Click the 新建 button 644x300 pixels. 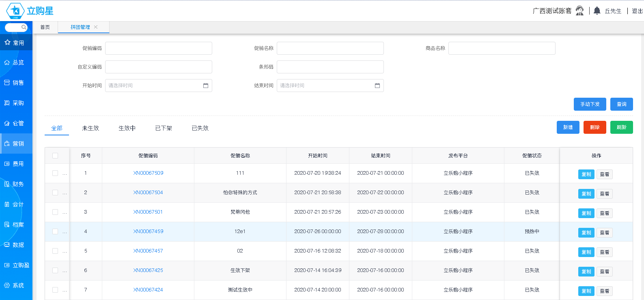(568, 127)
